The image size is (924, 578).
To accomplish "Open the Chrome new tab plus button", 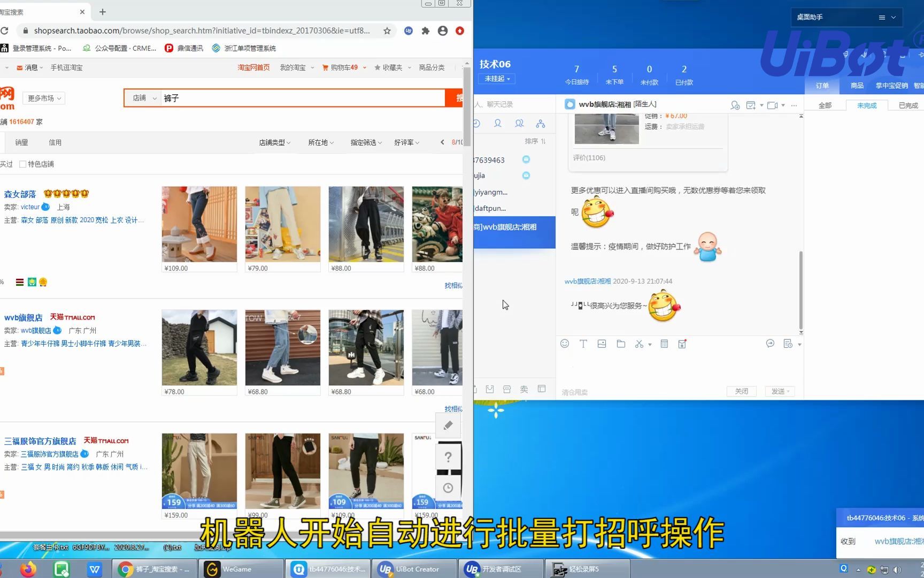I will pyautogui.click(x=103, y=12).
